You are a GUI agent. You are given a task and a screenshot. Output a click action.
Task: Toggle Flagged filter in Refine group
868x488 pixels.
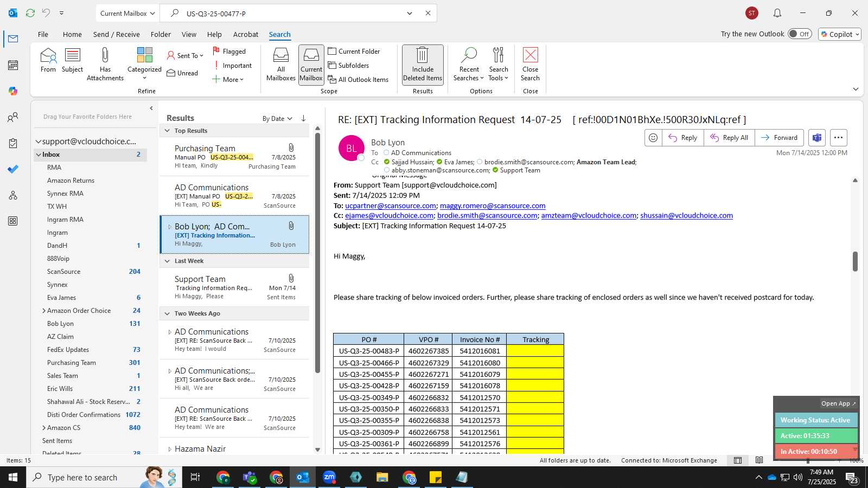(229, 52)
